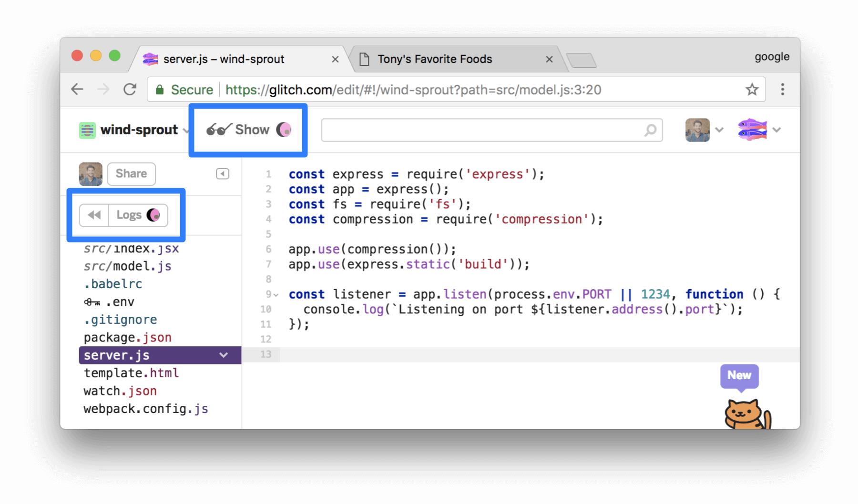
Task: Expand the chevron next to server.js
Action: (222, 354)
